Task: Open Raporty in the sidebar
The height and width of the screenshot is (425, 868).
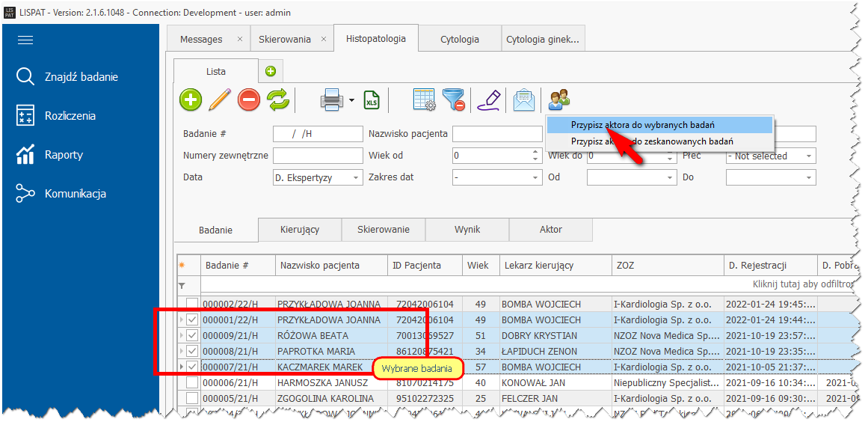Action: [x=64, y=155]
